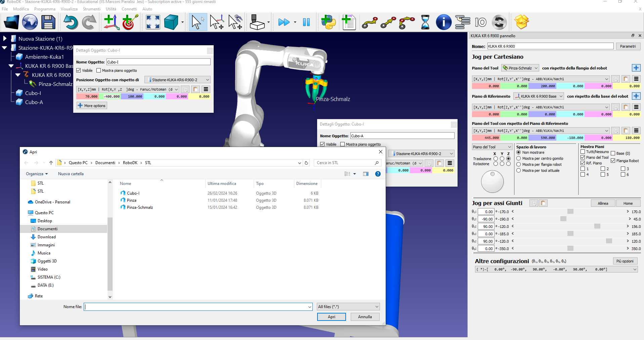Image resolution: width=644 pixels, height=340 pixels.
Task: Open the Programma menu
Action: (45, 9)
